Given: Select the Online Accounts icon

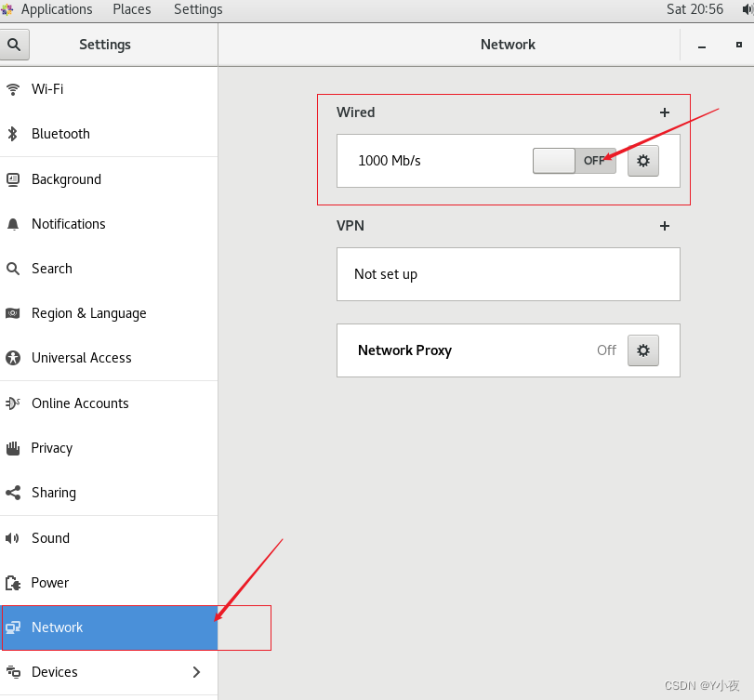Looking at the screenshot, I should click(x=11, y=403).
